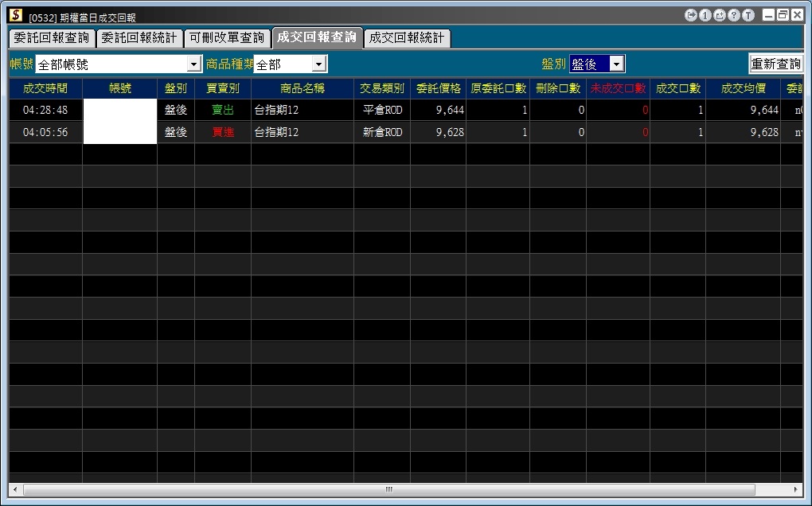Click 成交均價 9,644 in the first row
This screenshot has height=506, width=812.
click(x=743, y=110)
